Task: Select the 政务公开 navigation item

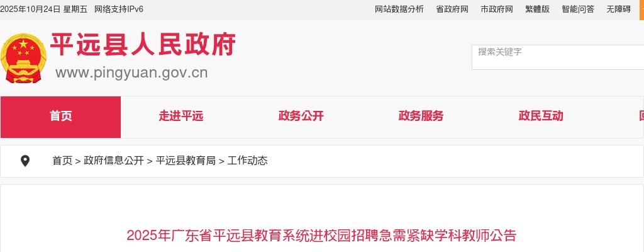Action: click(x=301, y=116)
